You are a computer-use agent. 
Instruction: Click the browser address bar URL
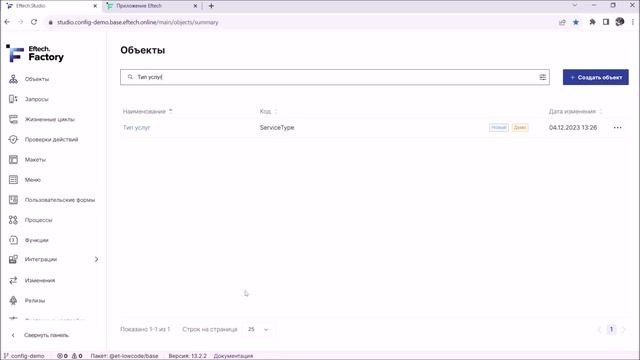[138, 22]
